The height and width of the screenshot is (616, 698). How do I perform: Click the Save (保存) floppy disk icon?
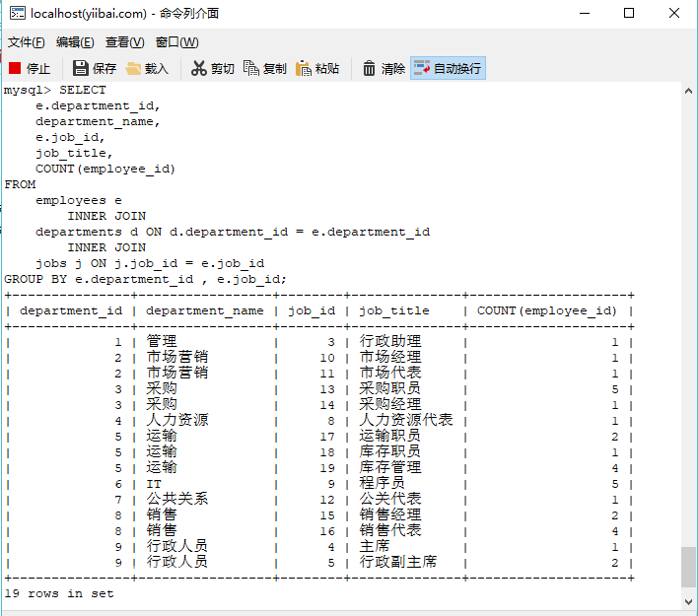pyautogui.click(x=81, y=68)
